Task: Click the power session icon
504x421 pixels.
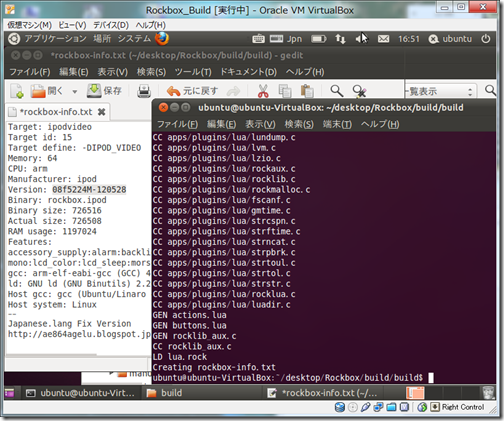Action: 486,39
